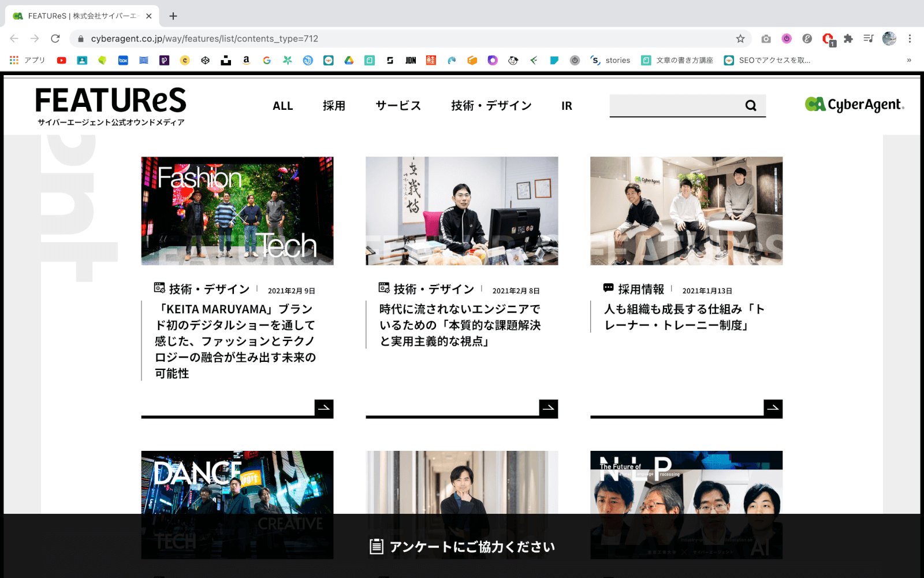
Task: Close the FEATUReS browser tab
Action: tap(149, 16)
